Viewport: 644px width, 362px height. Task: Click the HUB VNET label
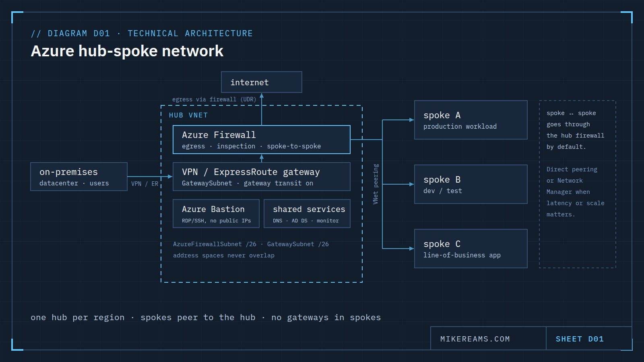[188, 115]
